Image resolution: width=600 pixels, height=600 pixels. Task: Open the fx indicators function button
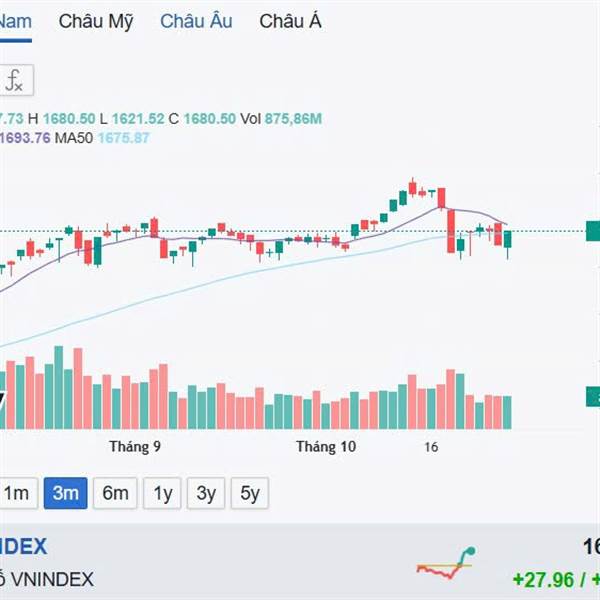point(16,80)
